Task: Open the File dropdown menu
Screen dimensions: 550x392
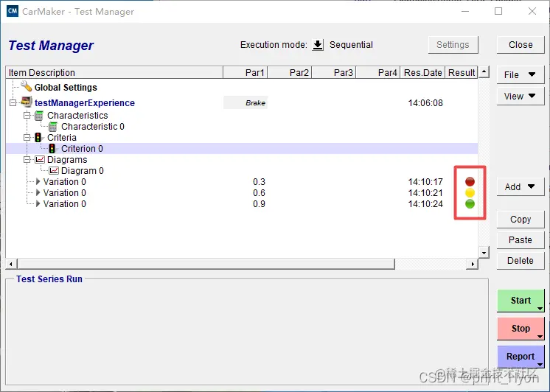Action: tap(521, 74)
